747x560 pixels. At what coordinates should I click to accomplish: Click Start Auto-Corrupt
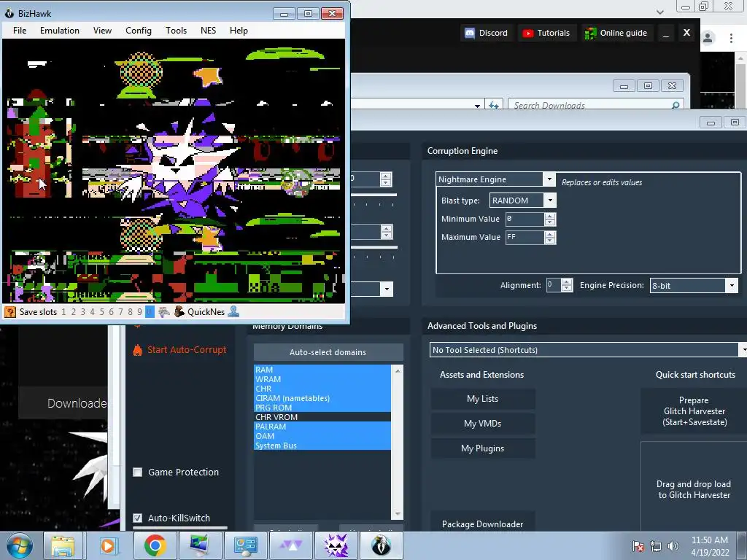click(x=187, y=349)
